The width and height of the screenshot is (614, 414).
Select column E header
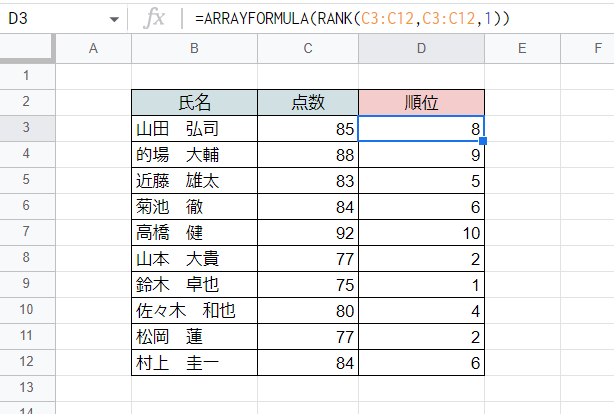pos(522,49)
